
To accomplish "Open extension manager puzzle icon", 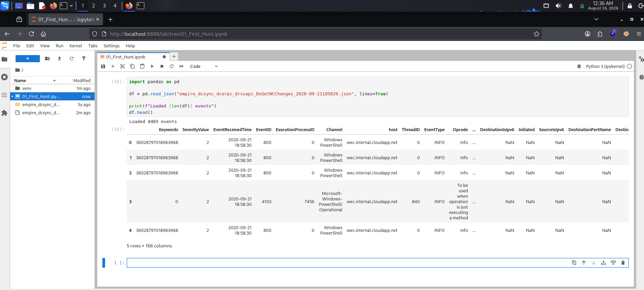I will [4, 113].
